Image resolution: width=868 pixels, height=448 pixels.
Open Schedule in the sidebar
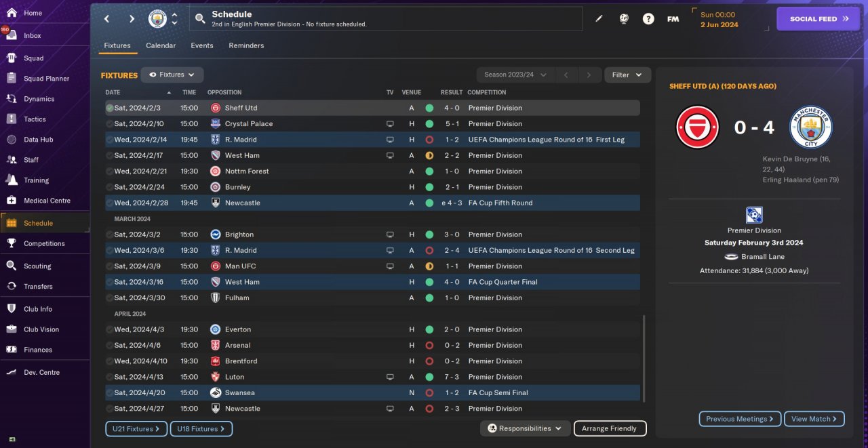click(38, 223)
